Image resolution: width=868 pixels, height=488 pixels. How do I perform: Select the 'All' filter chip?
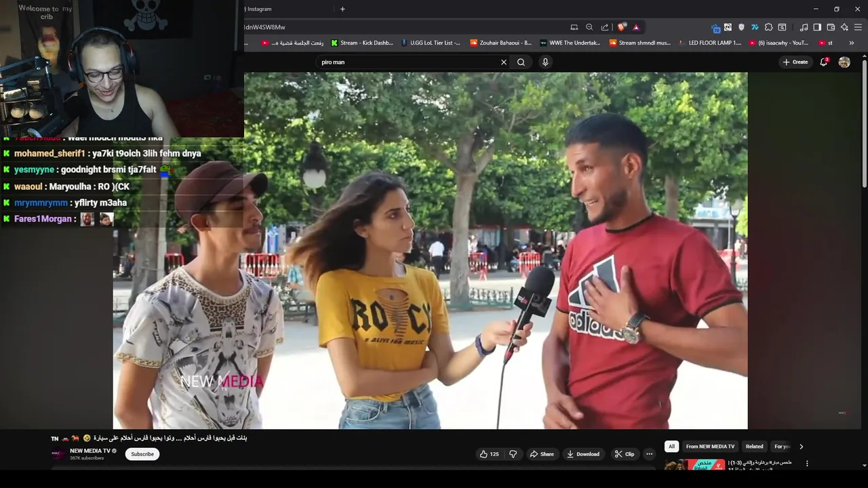pyautogui.click(x=671, y=447)
